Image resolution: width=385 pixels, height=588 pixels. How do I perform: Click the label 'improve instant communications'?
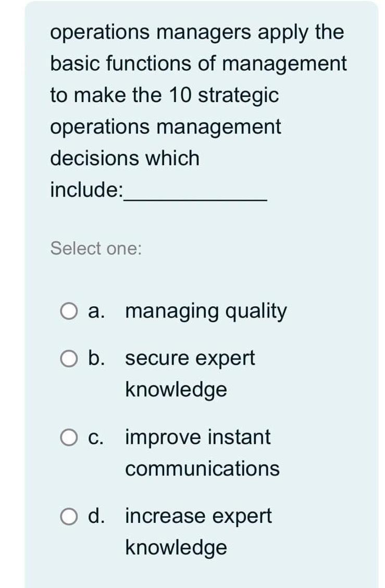[197, 437]
